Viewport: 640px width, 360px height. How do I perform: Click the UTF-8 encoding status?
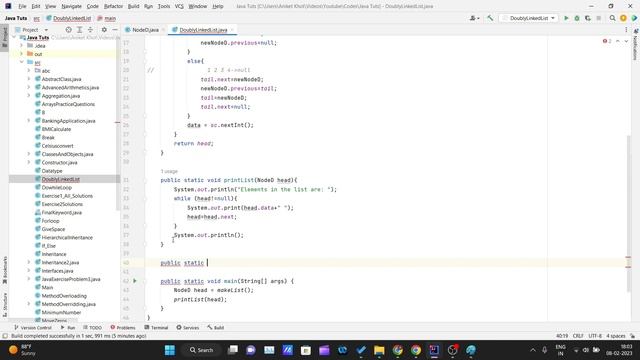point(595,336)
